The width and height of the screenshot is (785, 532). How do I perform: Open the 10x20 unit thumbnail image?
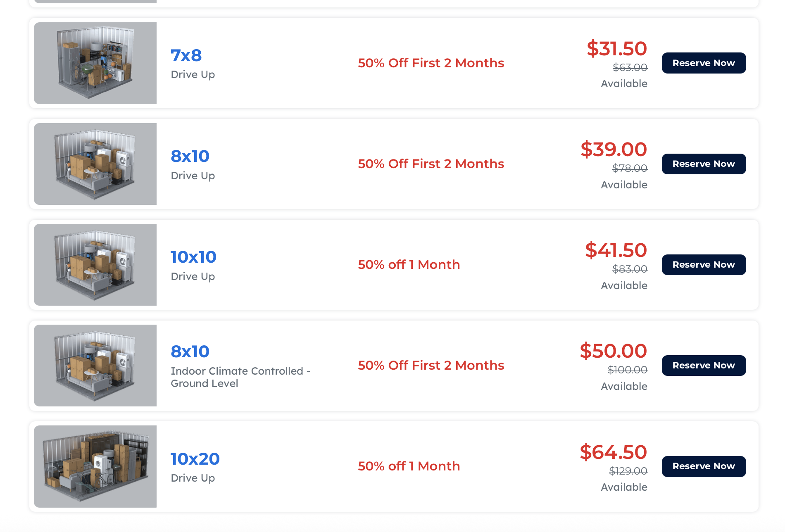[95, 466]
